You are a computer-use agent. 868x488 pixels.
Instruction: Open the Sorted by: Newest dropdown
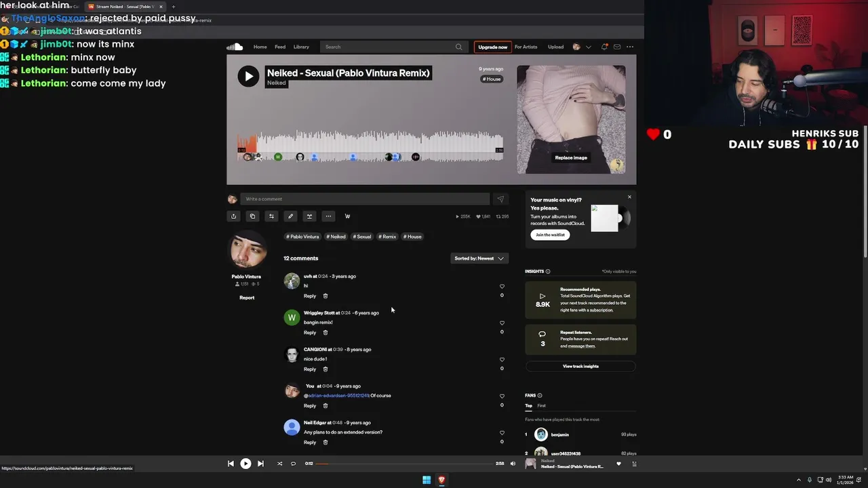(479, 258)
